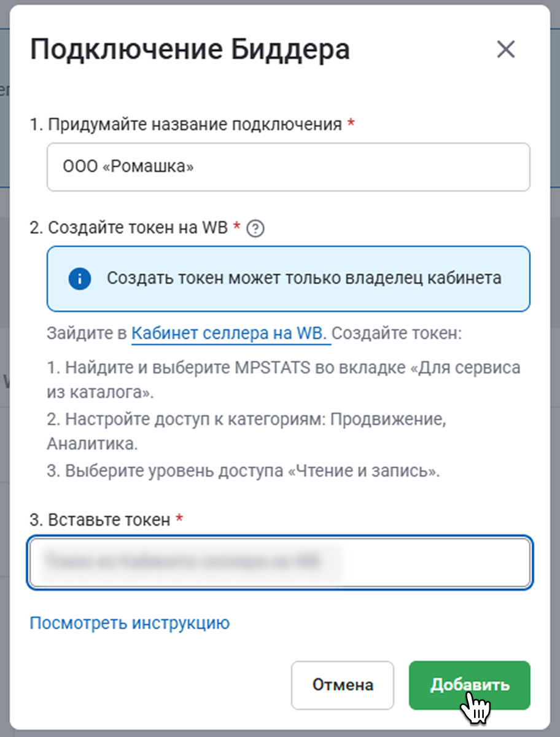Click the Зайдите в text before link
This screenshot has width=560, height=737.
tap(87, 334)
